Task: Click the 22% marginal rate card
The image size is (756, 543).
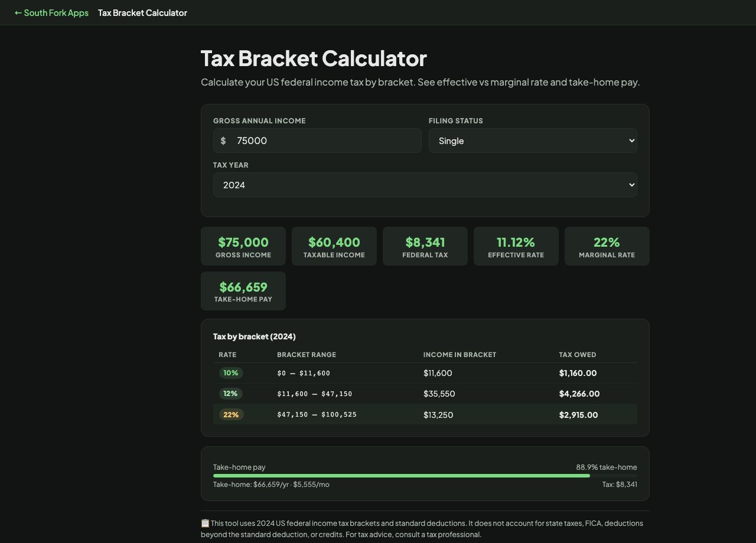Action: click(607, 246)
